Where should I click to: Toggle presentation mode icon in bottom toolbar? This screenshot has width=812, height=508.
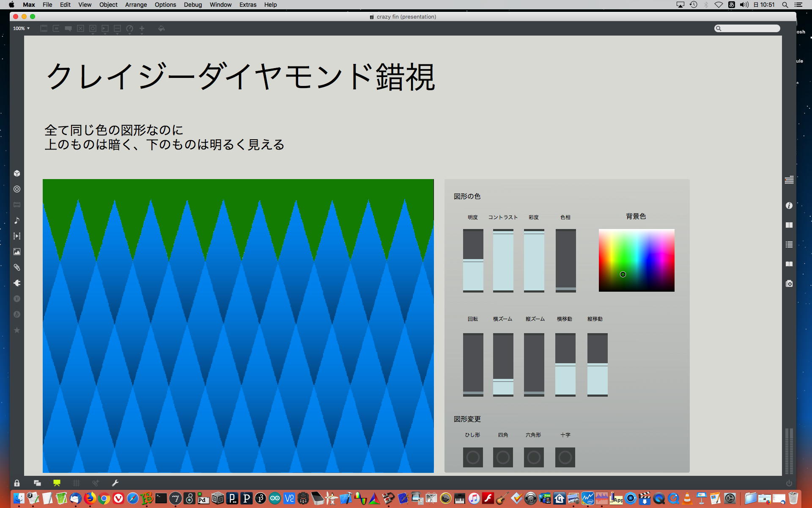[57, 483]
